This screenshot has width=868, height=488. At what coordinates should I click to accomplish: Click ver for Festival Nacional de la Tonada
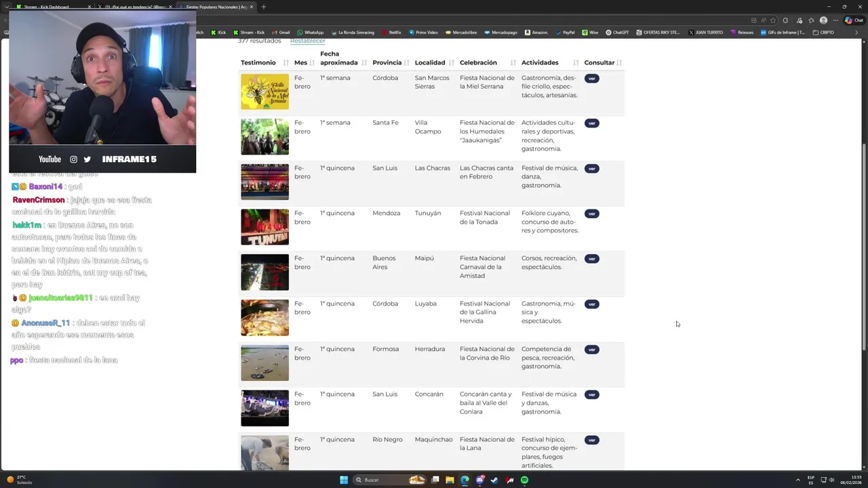coord(592,213)
